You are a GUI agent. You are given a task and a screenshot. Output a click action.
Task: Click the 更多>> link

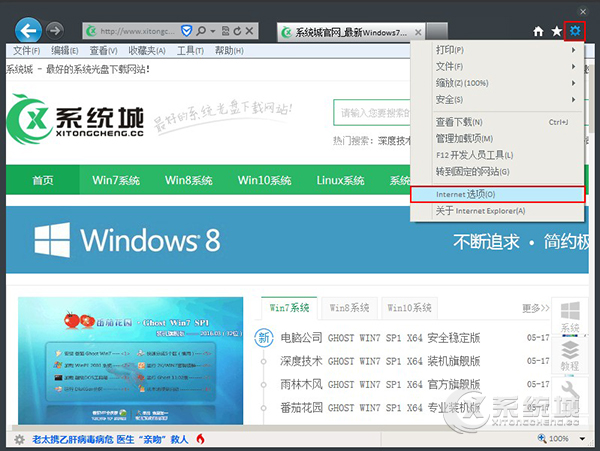tap(535, 308)
